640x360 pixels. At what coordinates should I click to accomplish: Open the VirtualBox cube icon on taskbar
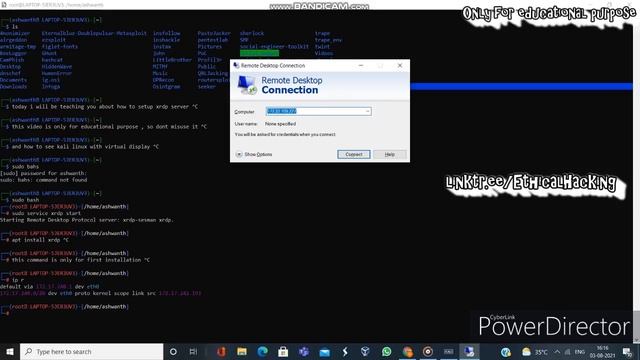click(x=365, y=351)
